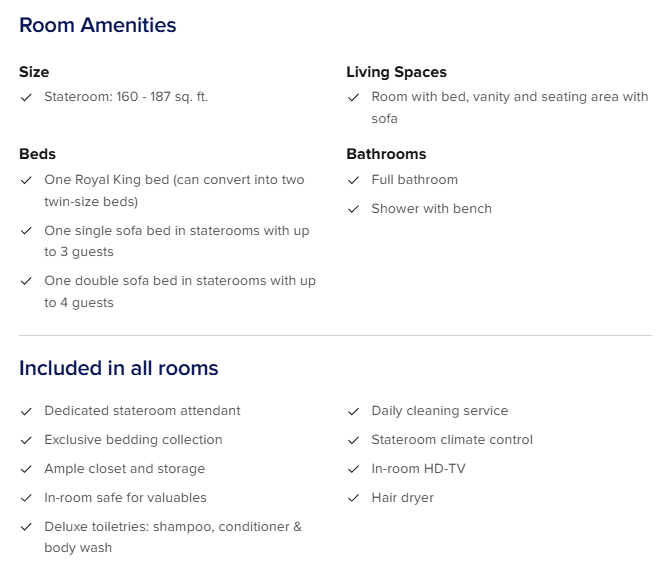Click the Bathrooms subheading
This screenshot has height=575, width=656.
[x=386, y=154]
